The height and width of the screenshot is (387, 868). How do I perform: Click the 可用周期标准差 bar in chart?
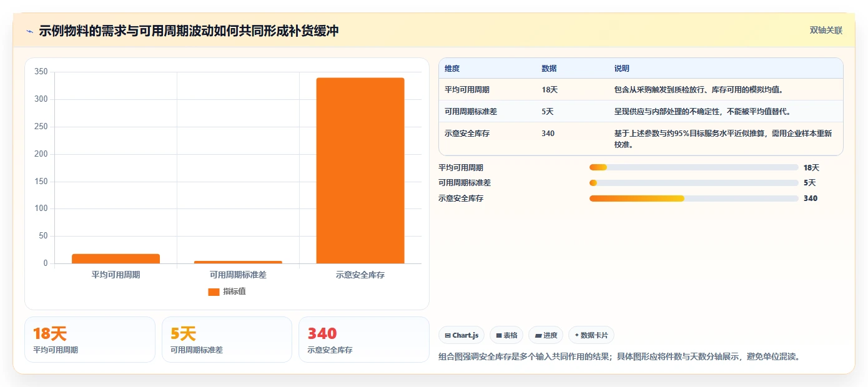pos(238,262)
